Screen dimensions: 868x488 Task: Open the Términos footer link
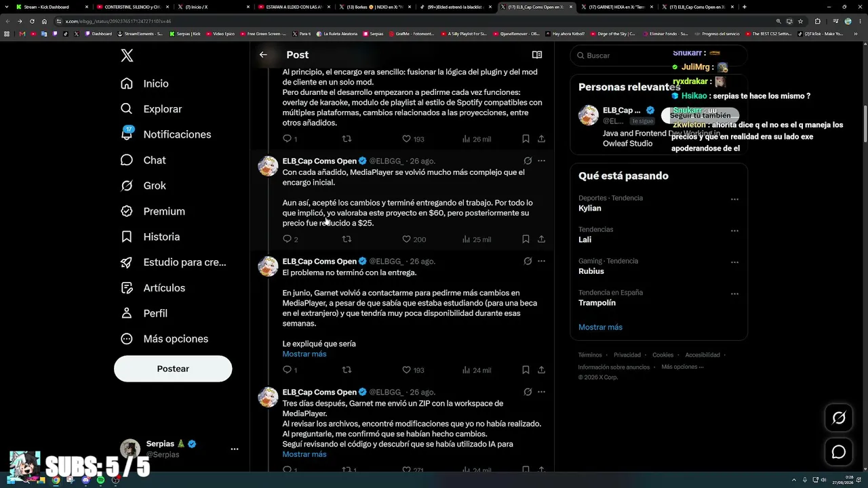coord(590,354)
